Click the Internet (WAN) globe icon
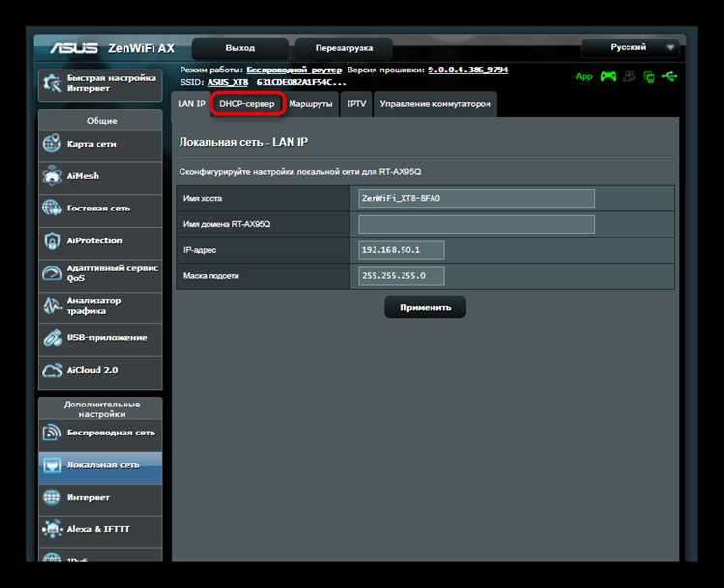The image size is (724, 588). (x=52, y=497)
